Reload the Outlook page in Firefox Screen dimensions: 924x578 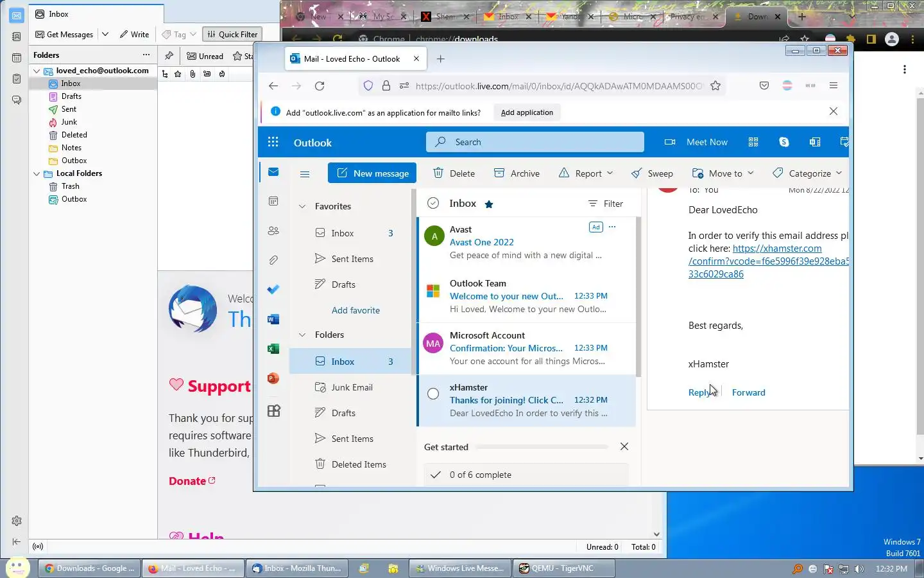(x=320, y=85)
